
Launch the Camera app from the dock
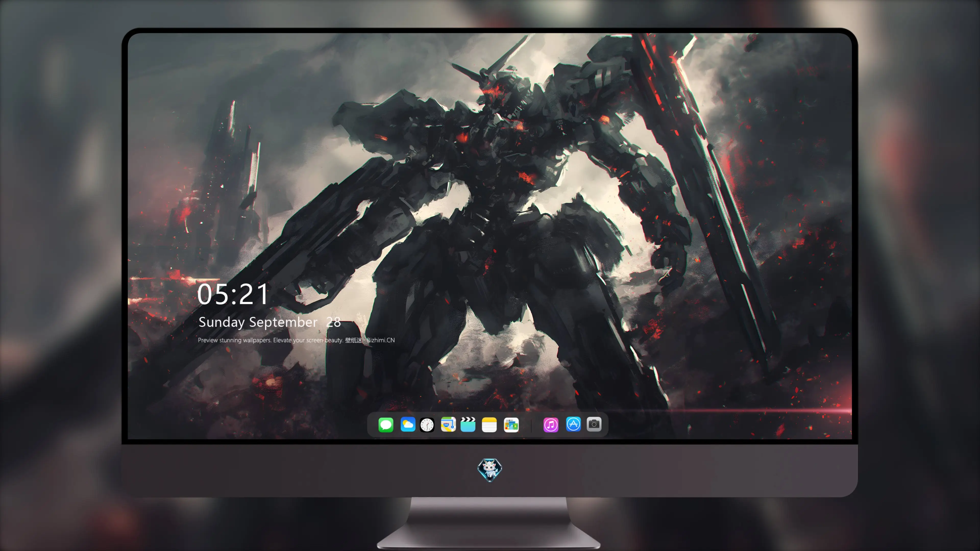(594, 424)
